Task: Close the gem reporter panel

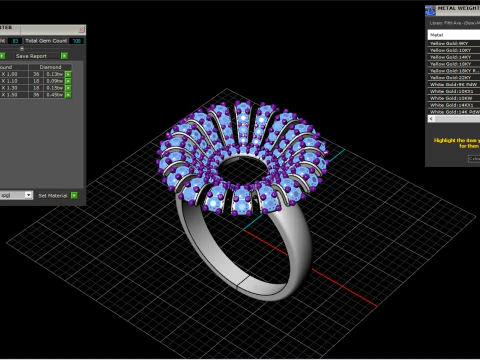Action: [81, 30]
